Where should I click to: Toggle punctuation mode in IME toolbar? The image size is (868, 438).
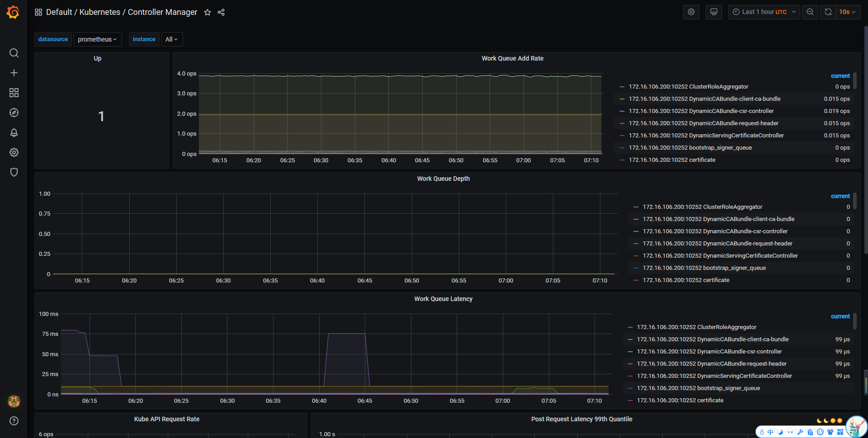(x=790, y=432)
